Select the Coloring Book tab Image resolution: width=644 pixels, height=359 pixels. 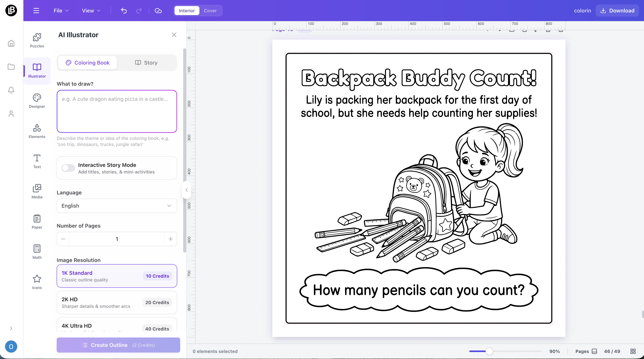coord(87,63)
